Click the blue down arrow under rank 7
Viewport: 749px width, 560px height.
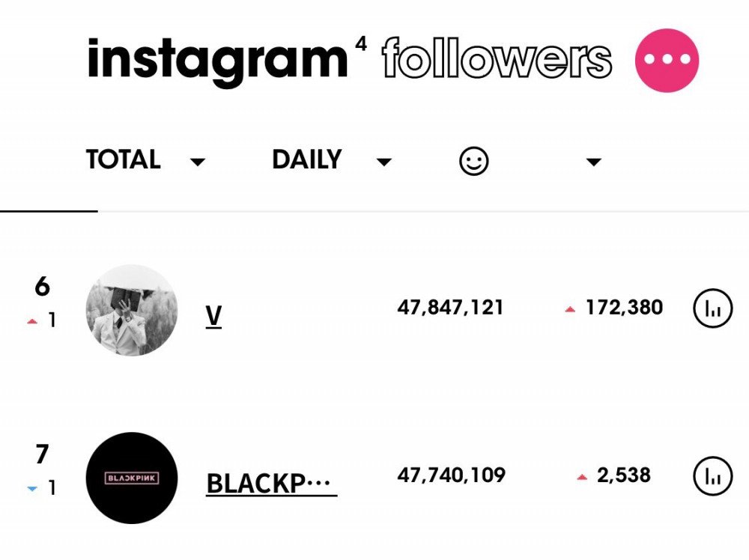32,488
